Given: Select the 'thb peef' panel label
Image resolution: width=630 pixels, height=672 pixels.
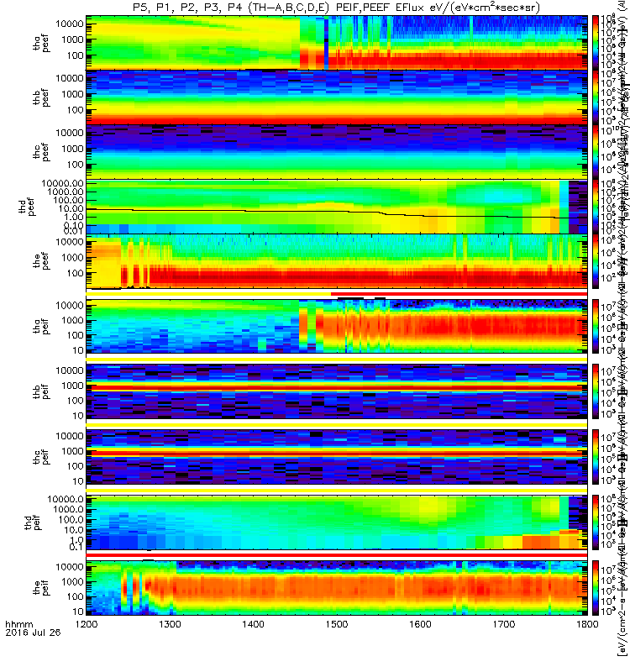Looking at the screenshot, I should point(41,97).
